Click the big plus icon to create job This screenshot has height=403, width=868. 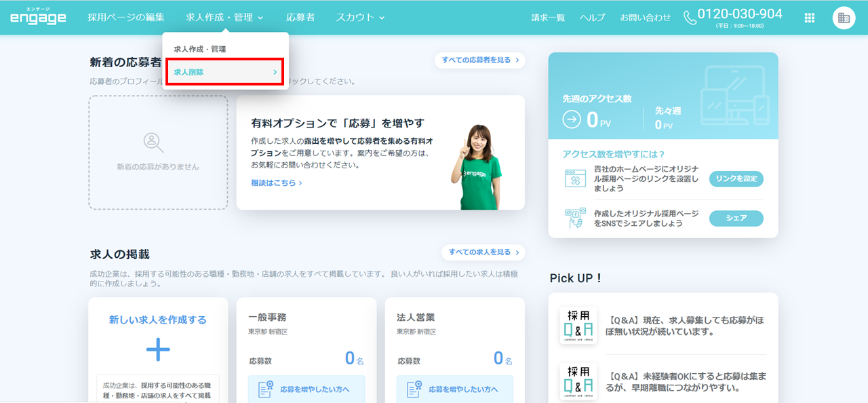[158, 349]
